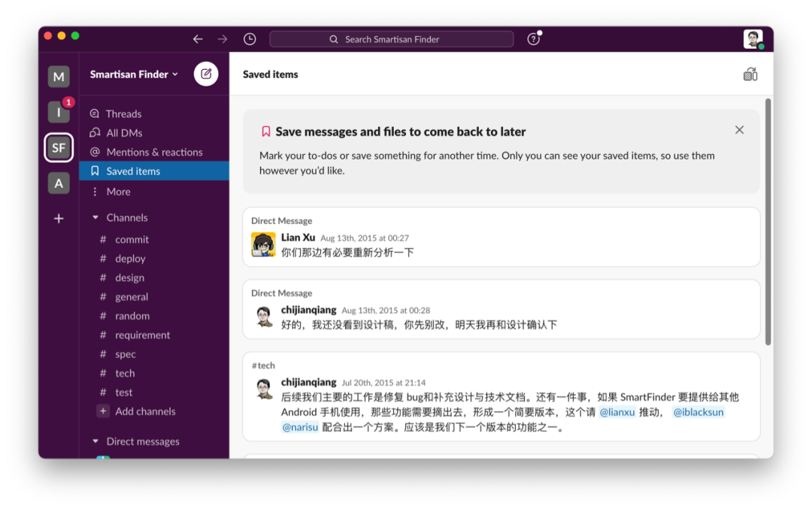The image size is (812, 509).
Task: Open the help question mark icon
Action: point(533,39)
